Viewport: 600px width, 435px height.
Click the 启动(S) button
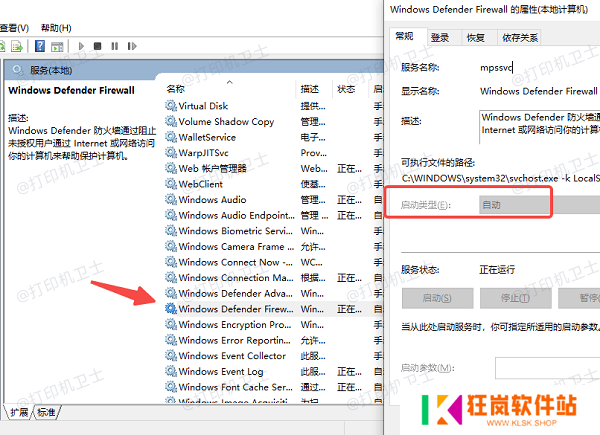(437, 298)
